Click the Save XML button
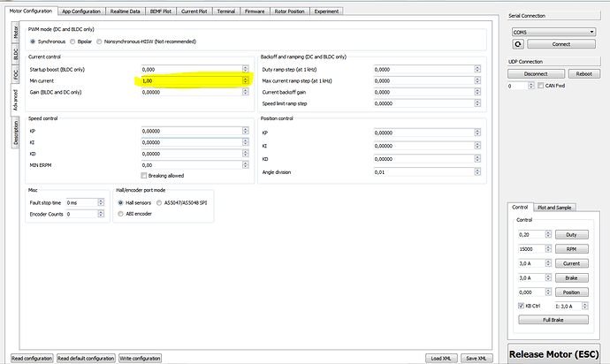Viewport: 610px width, 364px height. click(476, 358)
